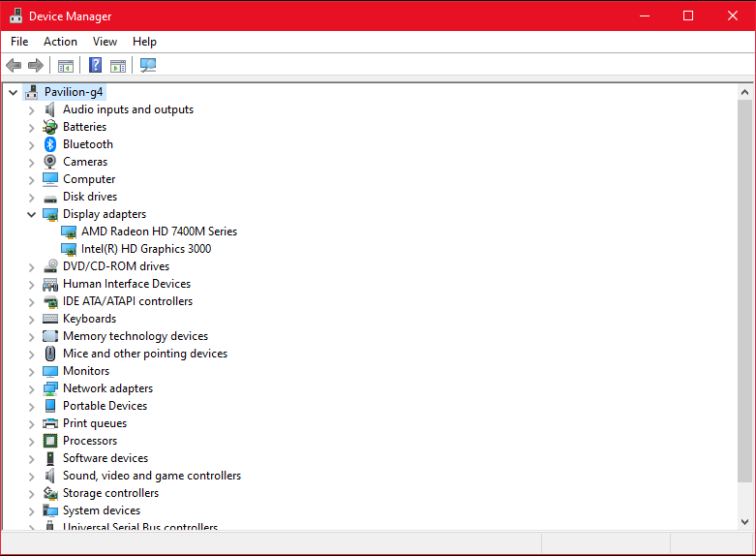Click the Device Manager title bar icon
Viewport: 756px width, 556px height.
coord(15,15)
